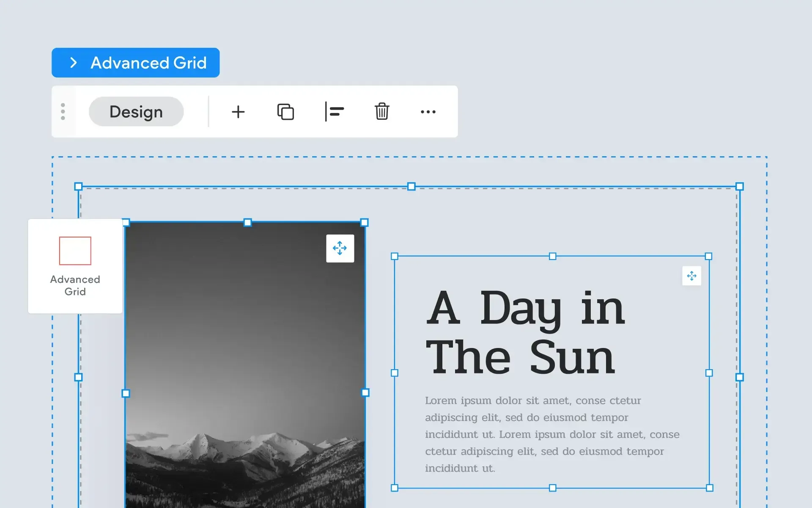
Task: Click the right-middle handle of the text box
Action: [x=709, y=373]
